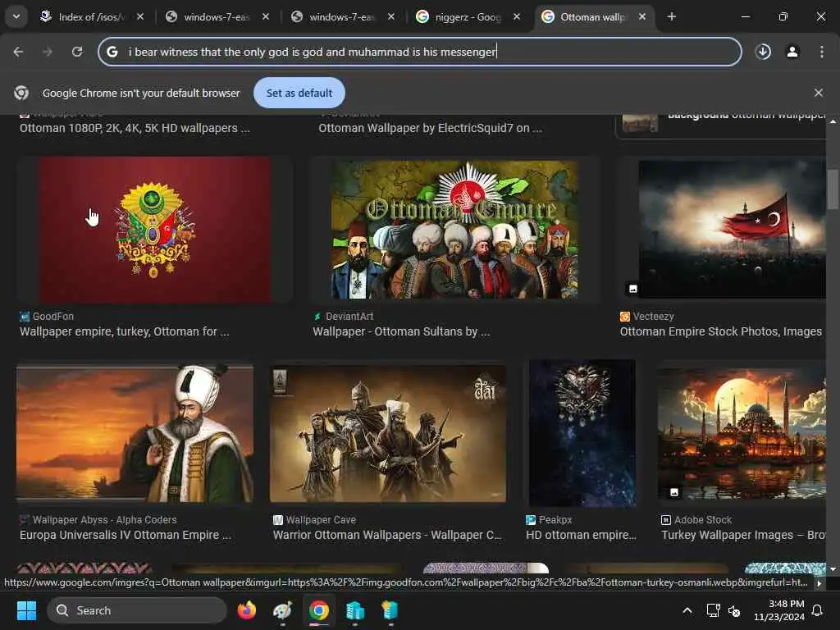
Task: Open network settings from the system tray
Action: (713, 610)
